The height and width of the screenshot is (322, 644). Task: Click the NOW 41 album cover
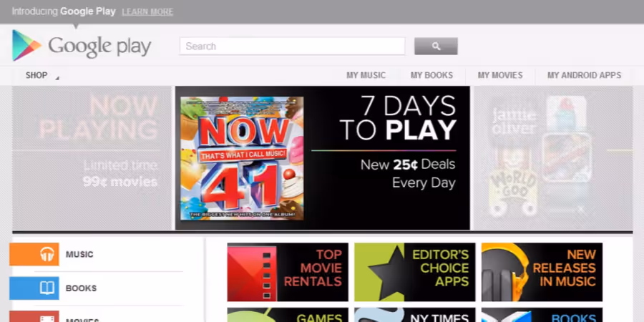[242, 158]
